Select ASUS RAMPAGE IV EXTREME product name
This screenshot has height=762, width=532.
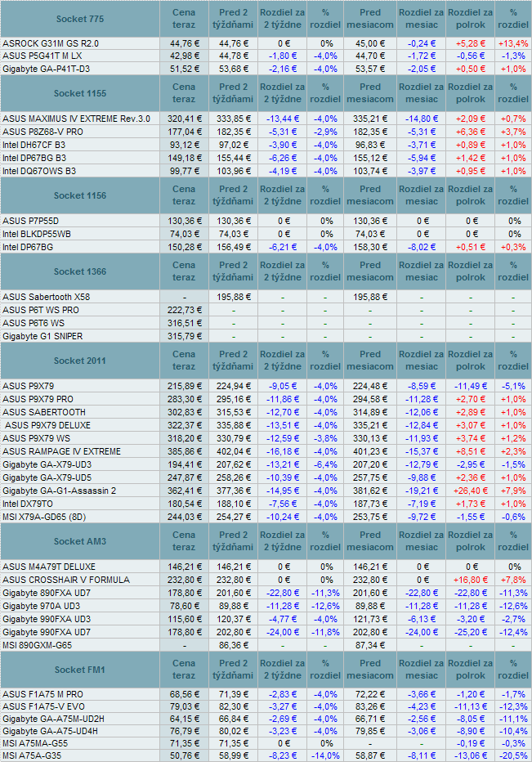point(62,451)
